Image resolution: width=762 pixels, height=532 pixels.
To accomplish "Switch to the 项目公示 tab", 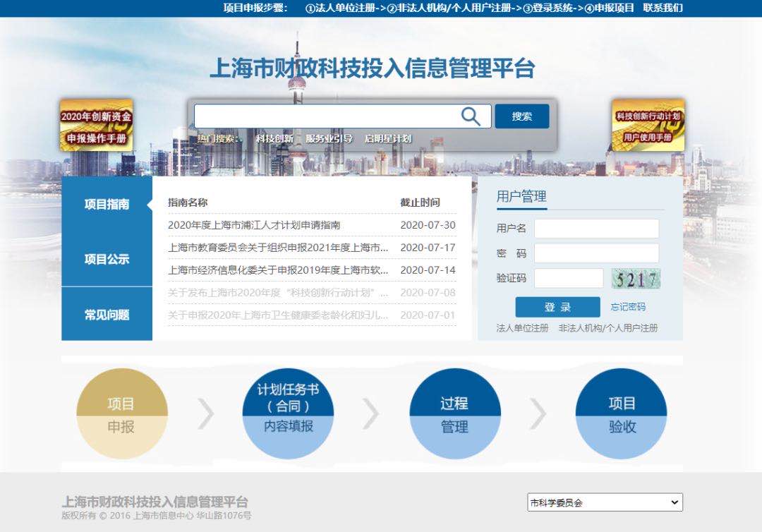I will pyautogui.click(x=107, y=259).
